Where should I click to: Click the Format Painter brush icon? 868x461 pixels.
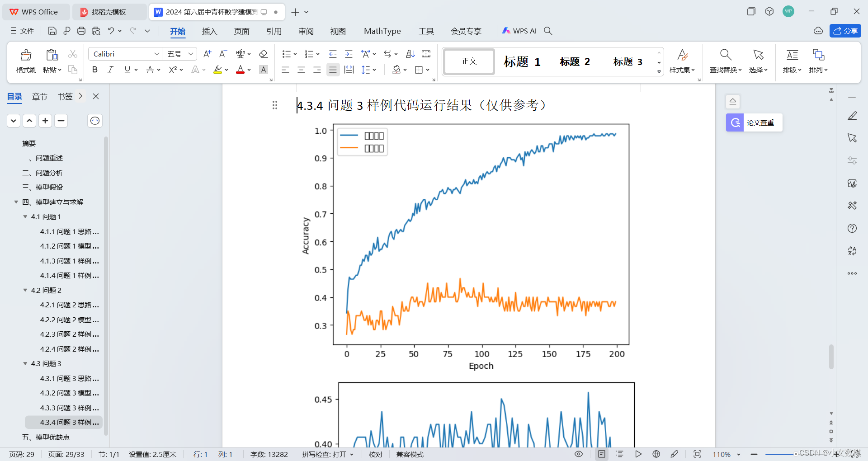pyautogui.click(x=26, y=55)
